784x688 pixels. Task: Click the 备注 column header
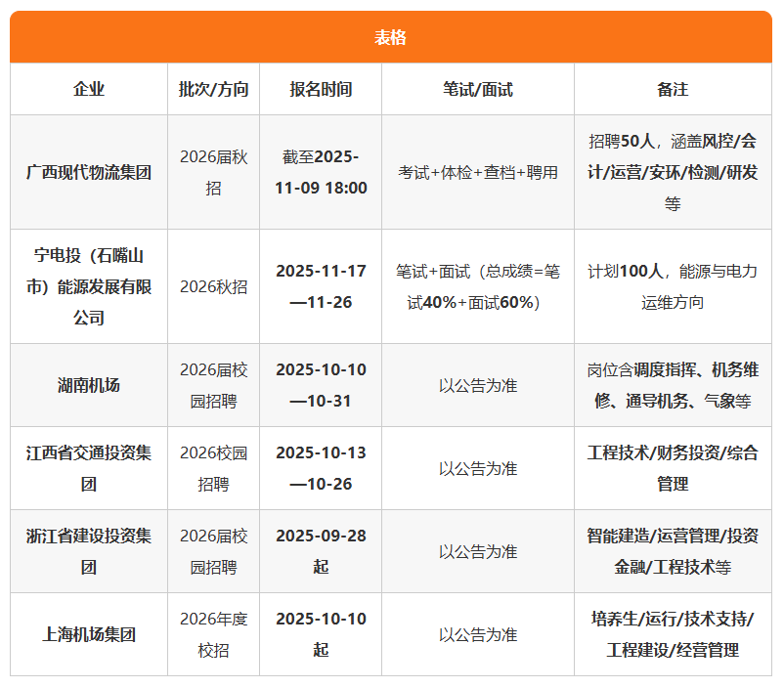tap(673, 89)
